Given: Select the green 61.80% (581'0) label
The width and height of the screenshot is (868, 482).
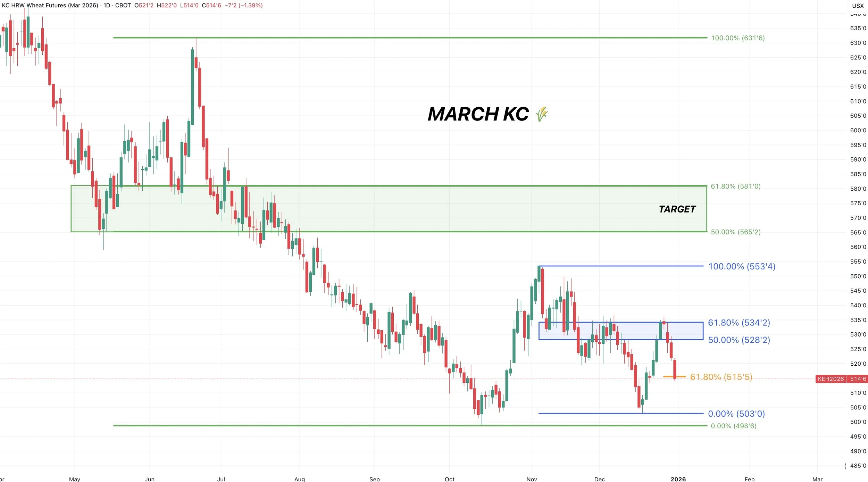Looking at the screenshot, I should tap(735, 186).
